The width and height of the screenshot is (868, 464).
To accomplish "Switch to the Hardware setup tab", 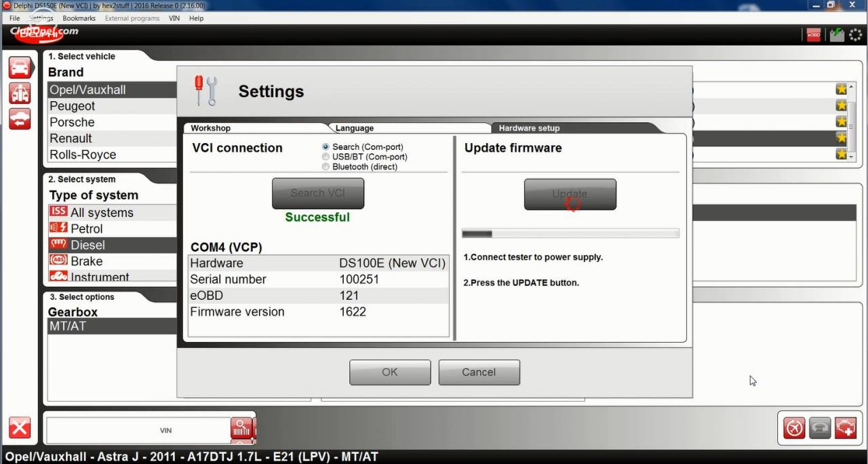I will (574, 128).
